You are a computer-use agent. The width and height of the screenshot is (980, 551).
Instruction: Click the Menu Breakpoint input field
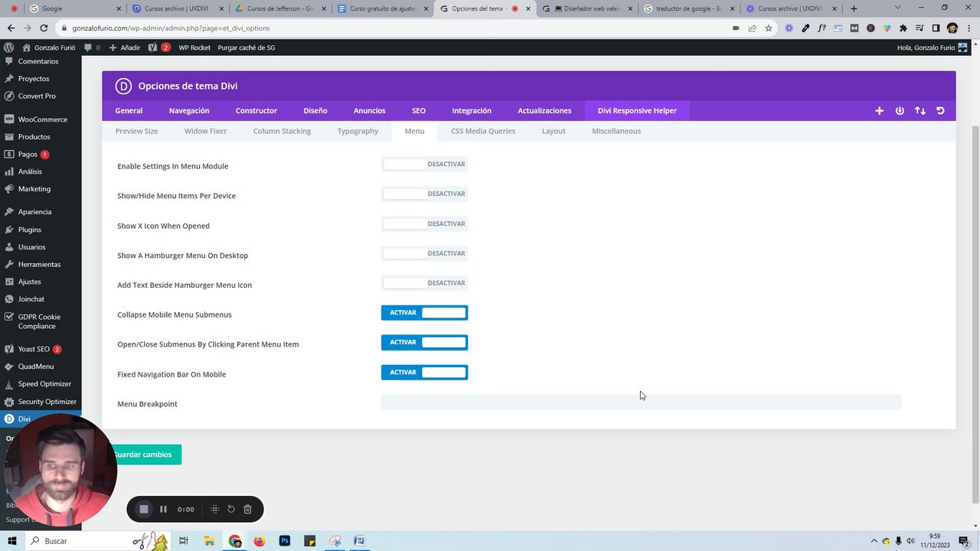[x=641, y=403]
